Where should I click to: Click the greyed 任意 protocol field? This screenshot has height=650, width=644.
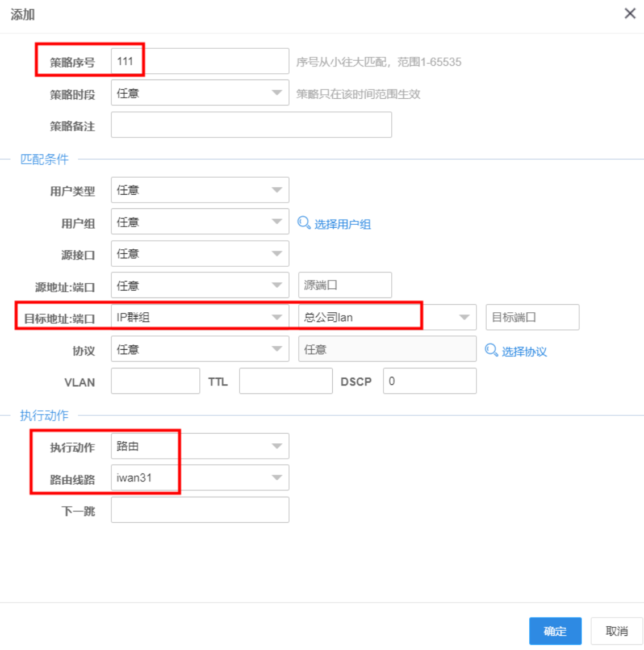point(387,349)
